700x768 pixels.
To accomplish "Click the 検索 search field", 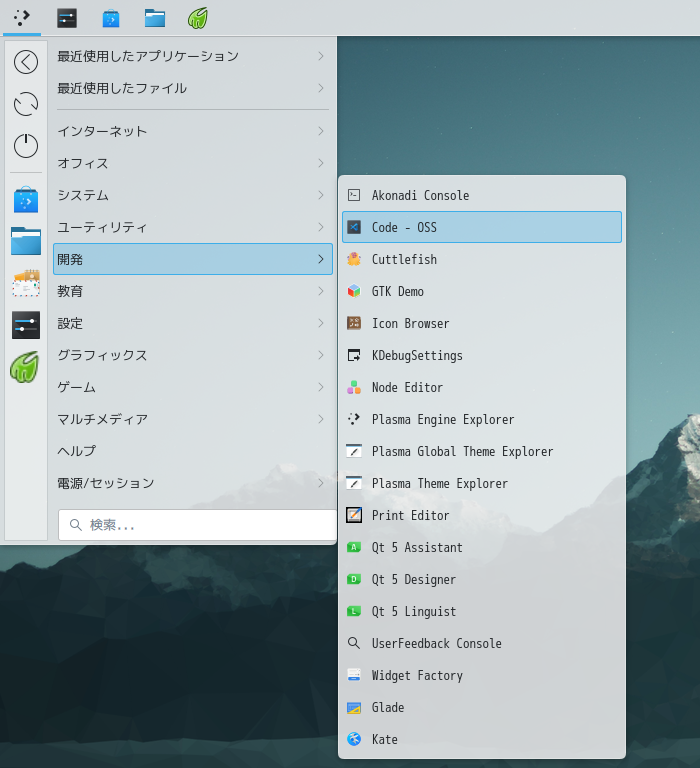I will coord(197,525).
